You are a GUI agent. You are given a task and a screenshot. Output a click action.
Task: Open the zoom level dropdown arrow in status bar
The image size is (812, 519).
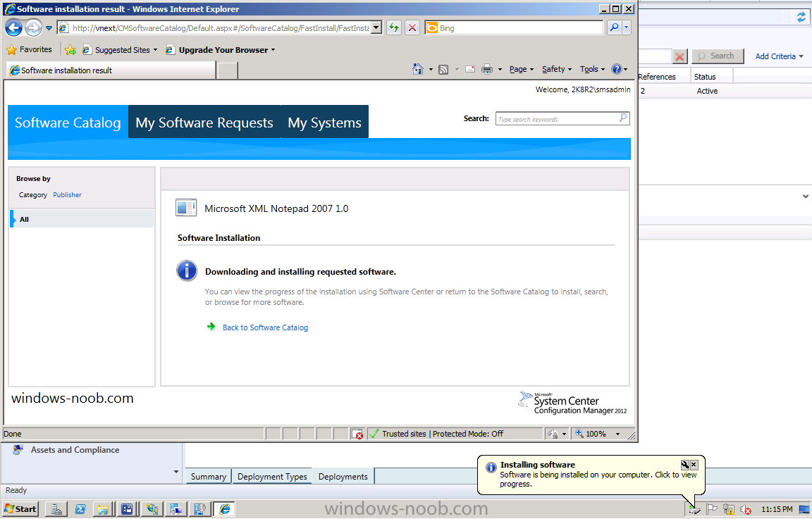coord(617,434)
